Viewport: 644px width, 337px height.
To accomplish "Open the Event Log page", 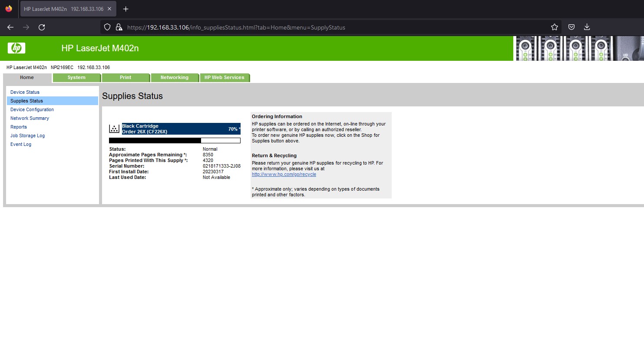I will click(x=21, y=144).
